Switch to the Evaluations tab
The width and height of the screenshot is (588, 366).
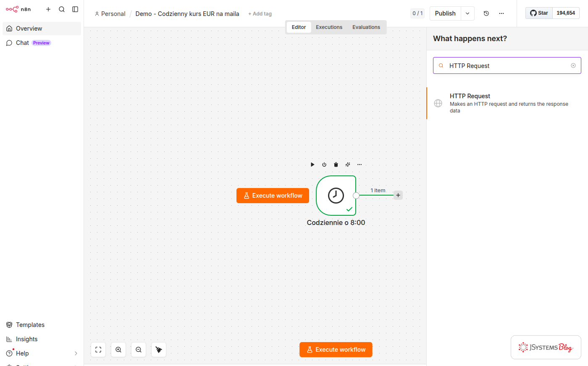point(366,27)
